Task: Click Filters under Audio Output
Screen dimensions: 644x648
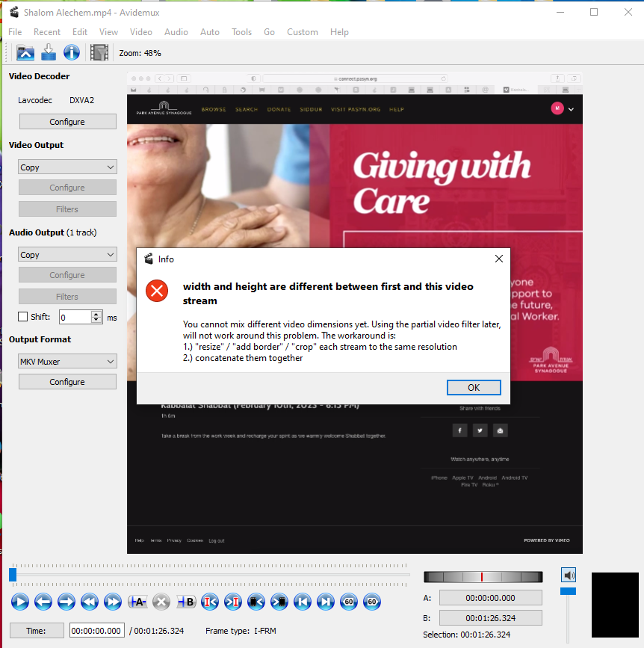Action: pos(67,296)
